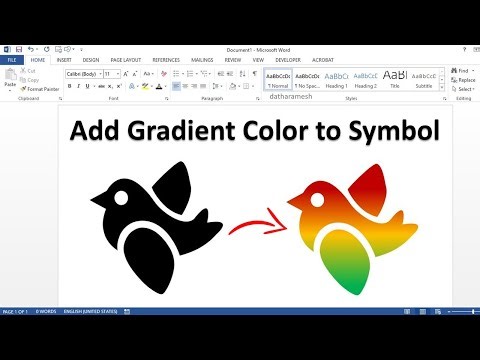Open Styles pane launcher
Viewport: 480px width, 360px height.
pyautogui.click(x=444, y=99)
